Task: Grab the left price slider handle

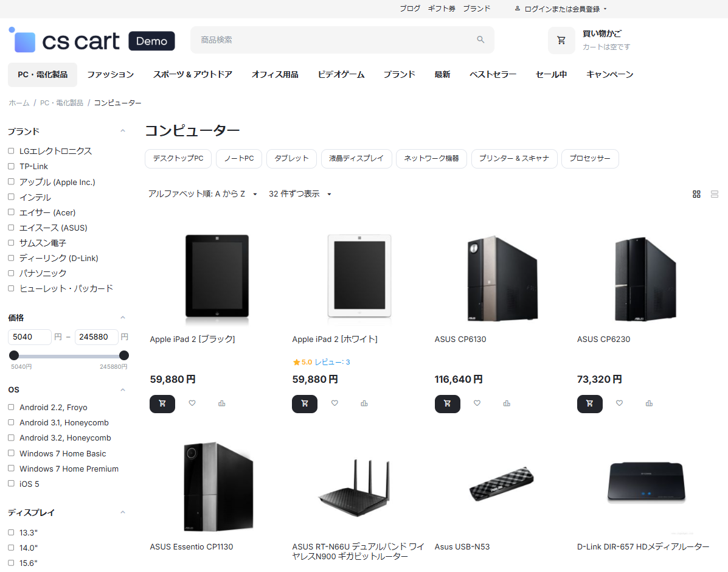Action: (14, 355)
